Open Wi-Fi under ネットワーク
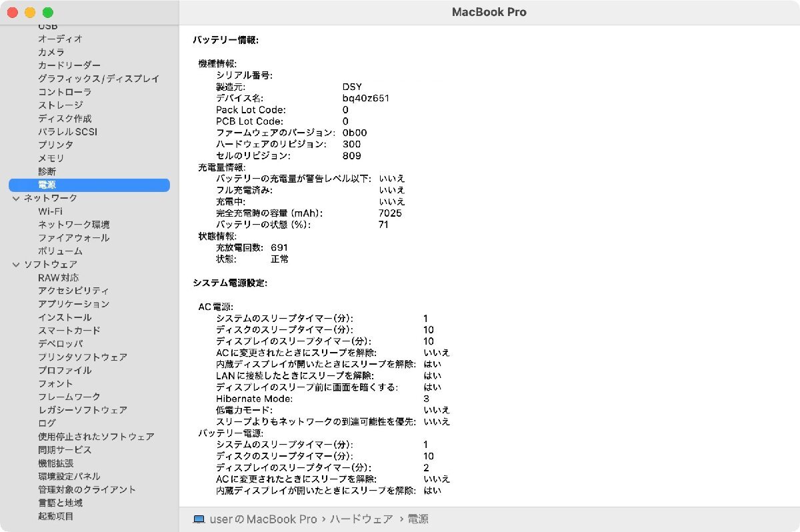Screen dimensions: 800x532 point(52,211)
